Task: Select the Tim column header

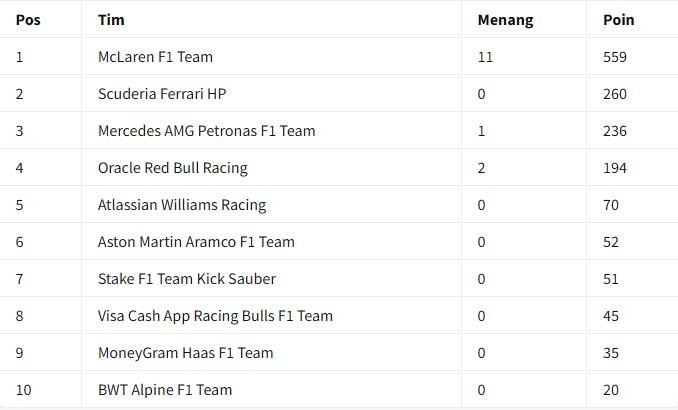Action: [111, 20]
